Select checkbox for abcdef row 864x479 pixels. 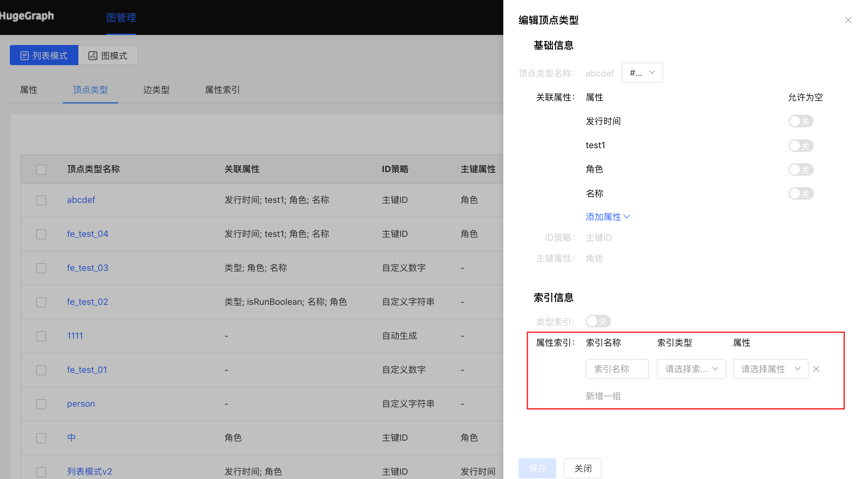click(x=41, y=200)
